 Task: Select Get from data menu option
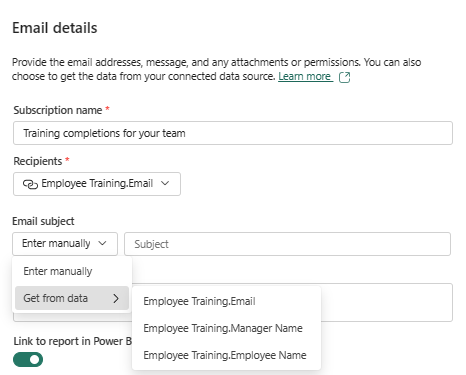(x=72, y=298)
